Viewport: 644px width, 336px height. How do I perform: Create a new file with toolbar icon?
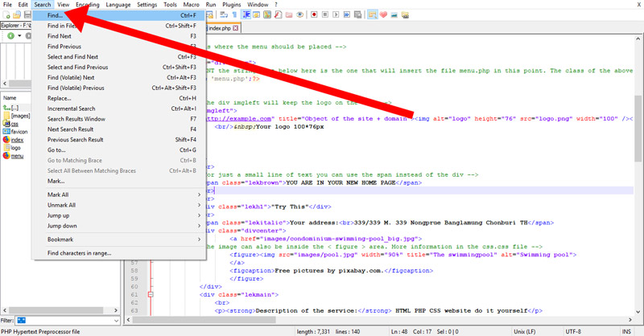click(x=6, y=15)
